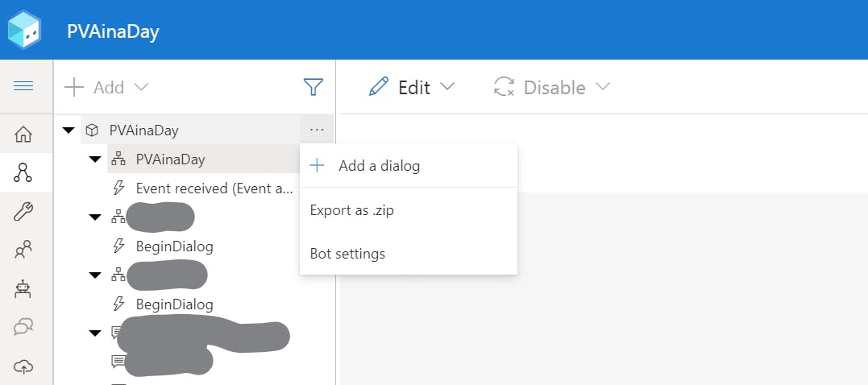868x385 pixels.
Task: Collapse the PVAinaDay dialog node
Action: coord(95,159)
